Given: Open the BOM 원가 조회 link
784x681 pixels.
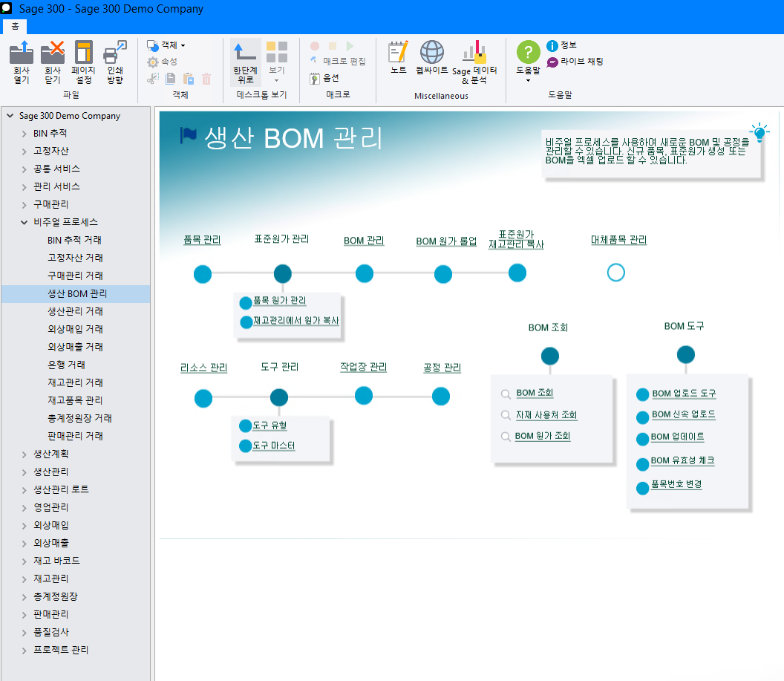Looking at the screenshot, I should [x=543, y=436].
